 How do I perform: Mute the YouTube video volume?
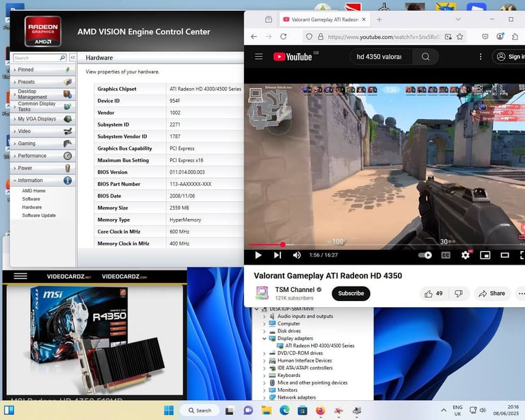pos(297,255)
